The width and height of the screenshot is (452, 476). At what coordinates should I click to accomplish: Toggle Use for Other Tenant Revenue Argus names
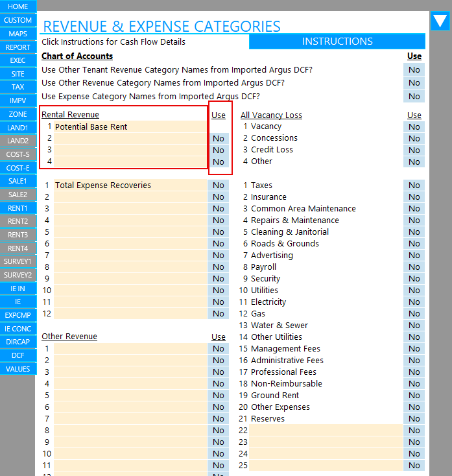tap(414, 70)
